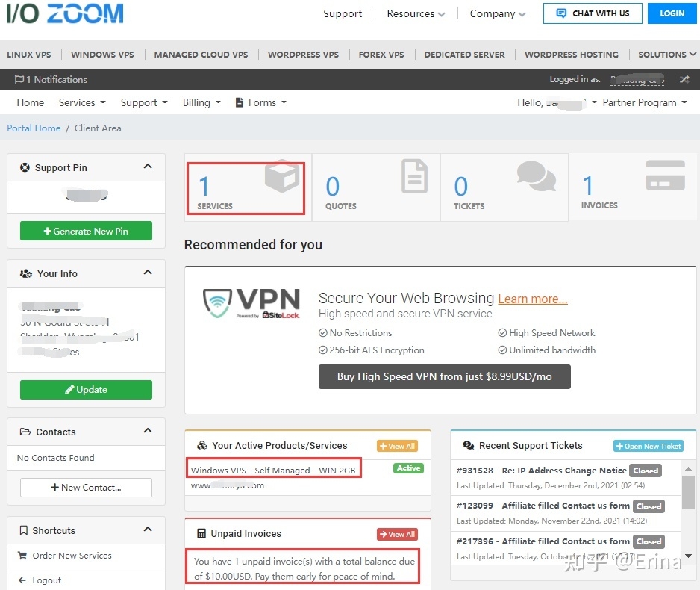Screen dimensions: 700x590
Task: Click the tickets list scrollbar thumb
Action: pos(688,491)
